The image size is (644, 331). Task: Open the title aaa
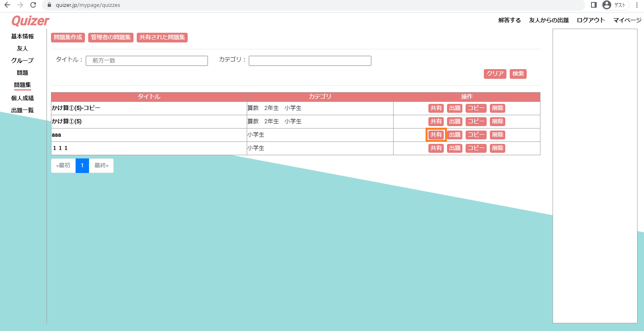tap(57, 135)
